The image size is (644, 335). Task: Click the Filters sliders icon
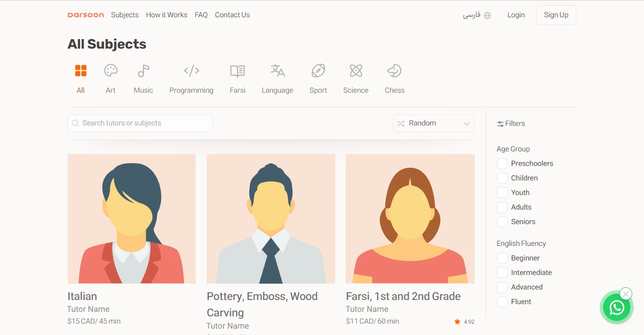500,124
